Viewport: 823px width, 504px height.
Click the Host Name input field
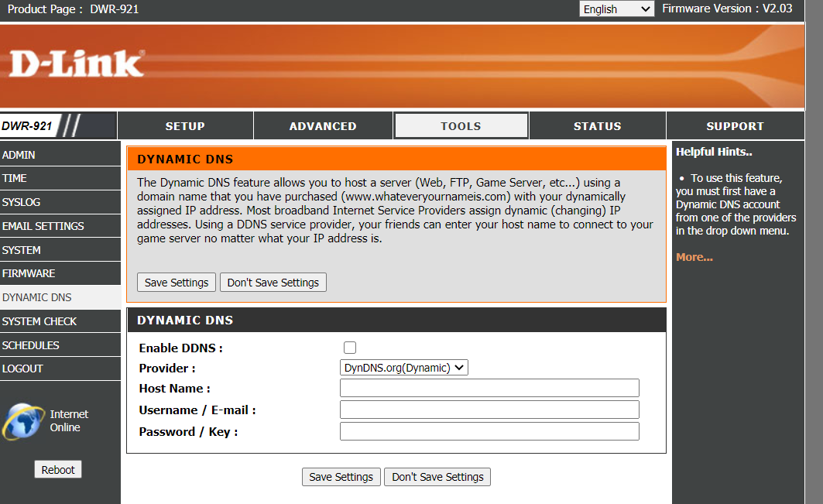[489, 388]
